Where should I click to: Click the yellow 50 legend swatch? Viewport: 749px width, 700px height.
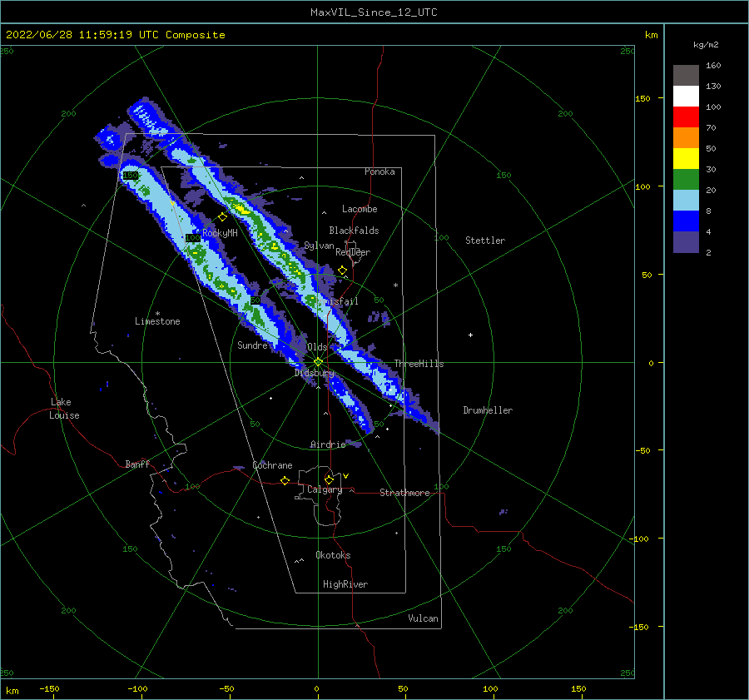pos(686,159)
